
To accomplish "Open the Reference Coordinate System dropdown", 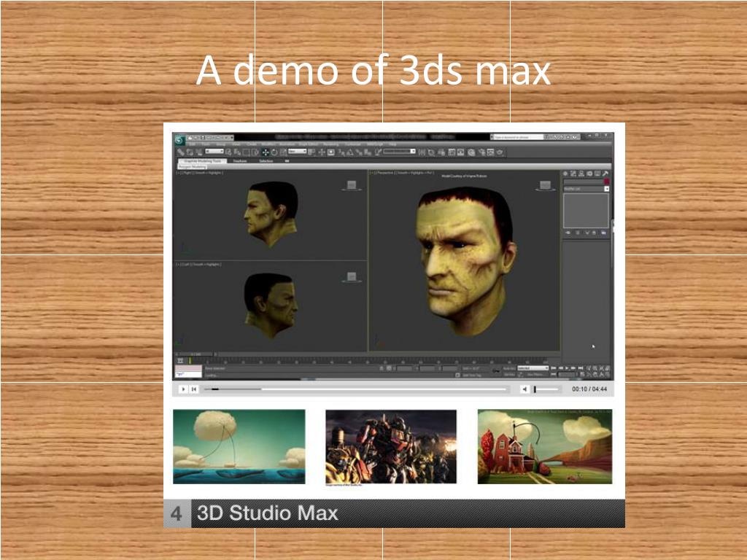I will (298, 152).
